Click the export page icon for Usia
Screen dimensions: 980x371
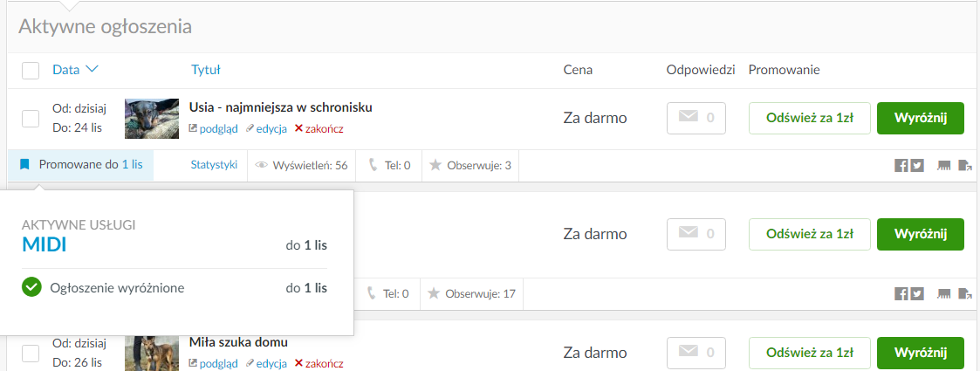(964, 166)
